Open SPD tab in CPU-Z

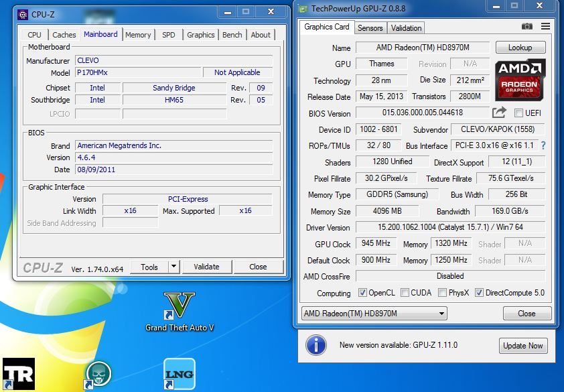[168, 35]
